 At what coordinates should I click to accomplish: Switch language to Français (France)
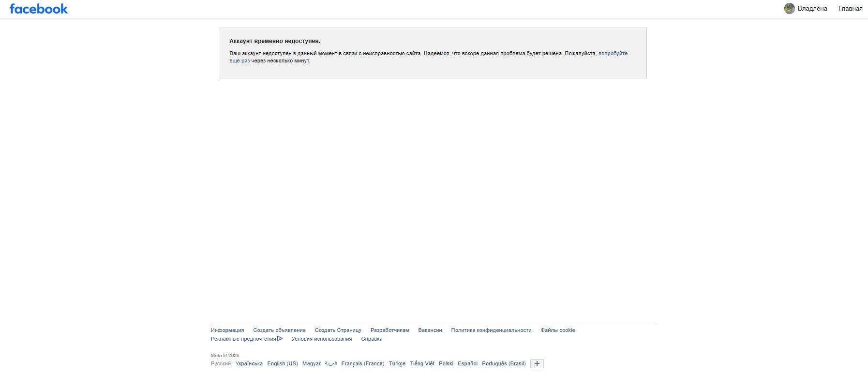[x=363, y=363]
